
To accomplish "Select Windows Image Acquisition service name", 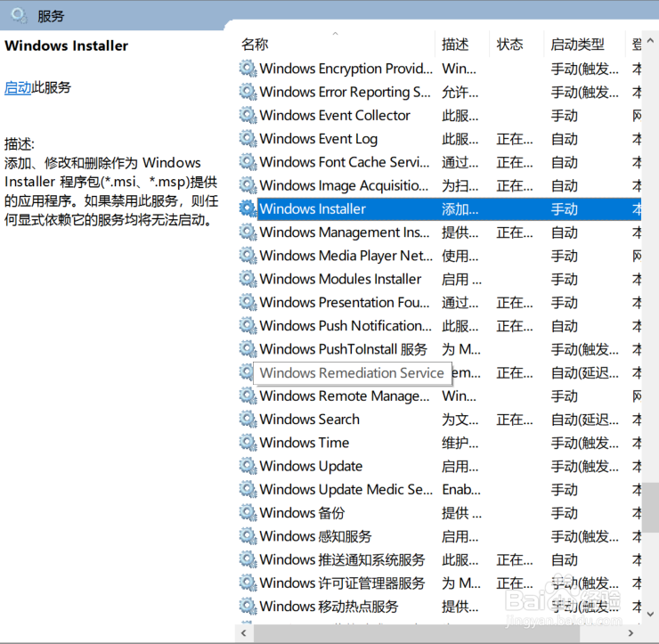I will pos(345,186).
